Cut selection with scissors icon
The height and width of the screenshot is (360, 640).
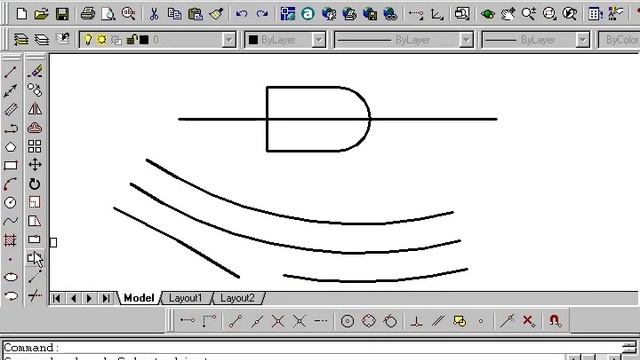point(154,14)
